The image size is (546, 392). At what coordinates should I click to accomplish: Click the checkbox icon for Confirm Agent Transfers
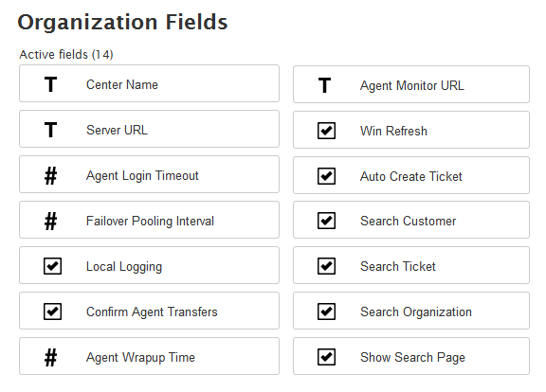pos(52,312)
